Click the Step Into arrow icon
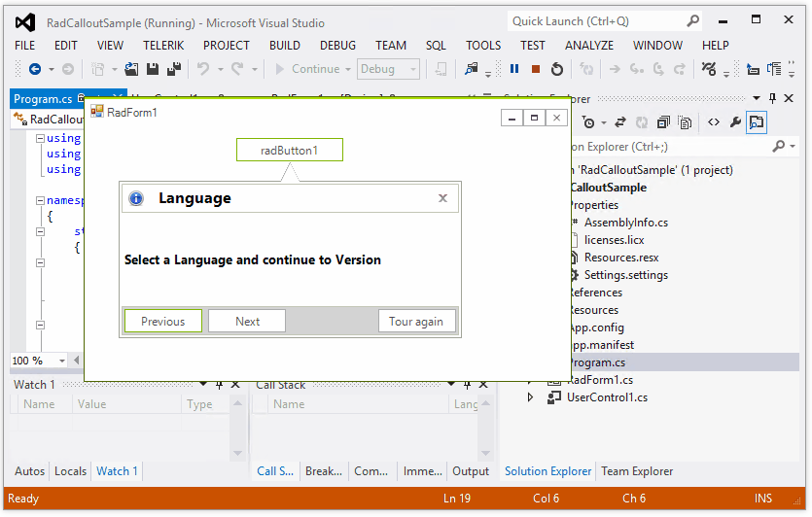812x517 pixels. coord(636,69)
